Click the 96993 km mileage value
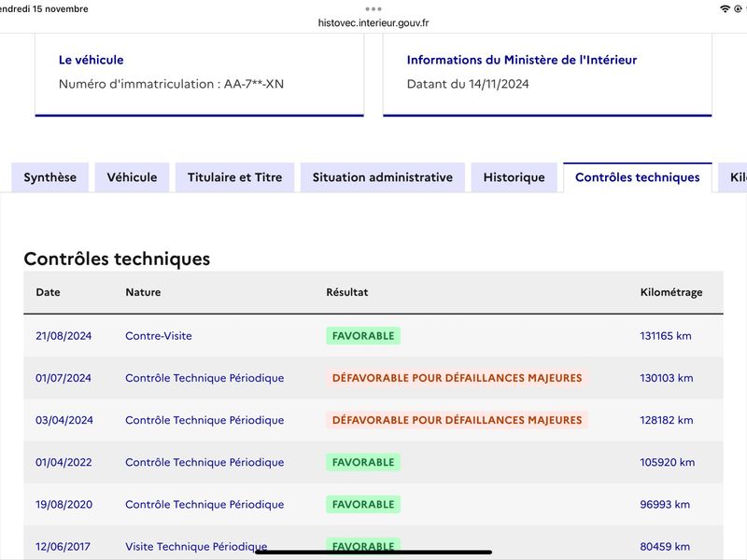This screenshot has width=747, height=560. click(665, 504)
